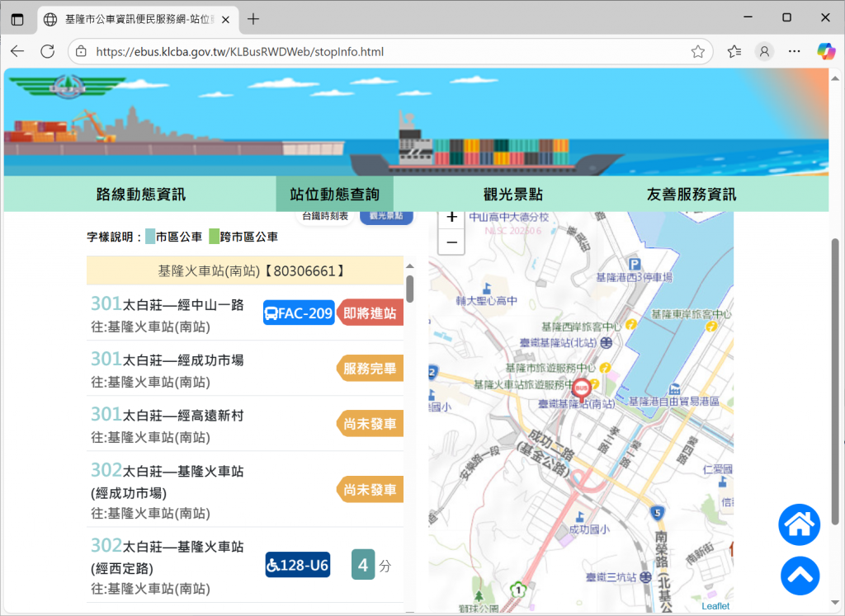The width and height of the screenshot is (845, 616).
Task: Click the 臺鐵三坑站 rail icon on map
Action: [645, 577]
